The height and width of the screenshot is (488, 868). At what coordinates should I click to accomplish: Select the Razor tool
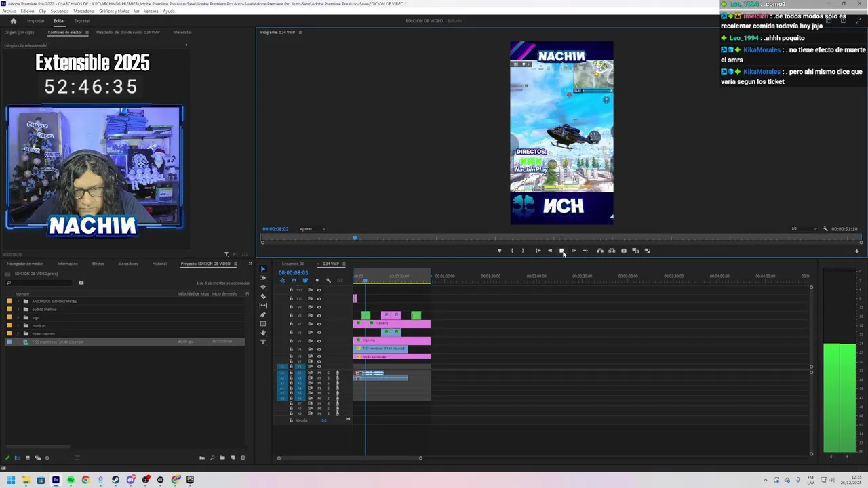[x=263, y=296]
